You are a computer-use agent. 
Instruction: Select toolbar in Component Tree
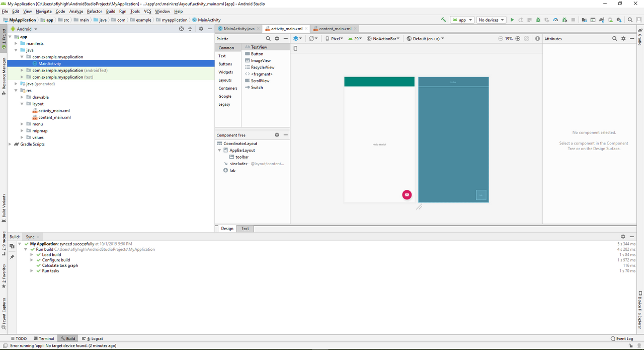(238, 157)
